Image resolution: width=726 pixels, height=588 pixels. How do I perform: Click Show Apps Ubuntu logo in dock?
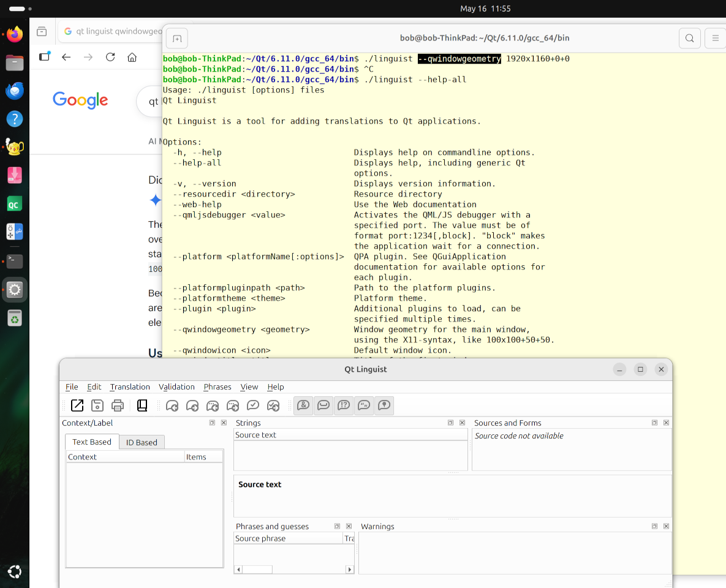[15, 572]
